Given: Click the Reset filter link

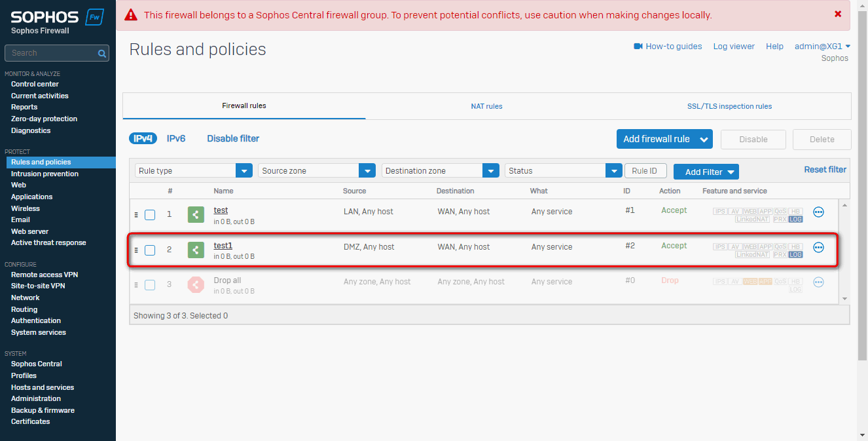Looking at the screenshot, I should pos(825,170).
